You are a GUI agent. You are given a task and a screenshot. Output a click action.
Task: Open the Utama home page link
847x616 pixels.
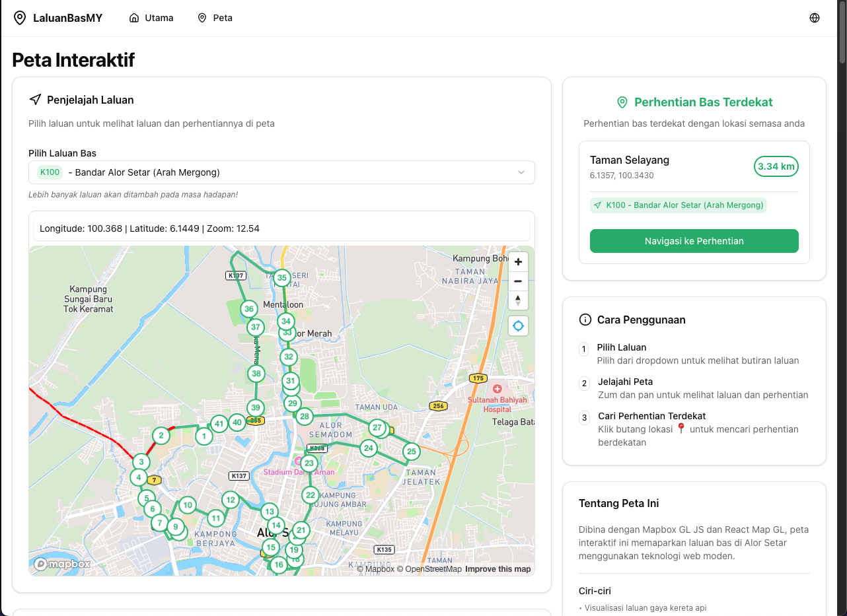click(x=151, y=18)
